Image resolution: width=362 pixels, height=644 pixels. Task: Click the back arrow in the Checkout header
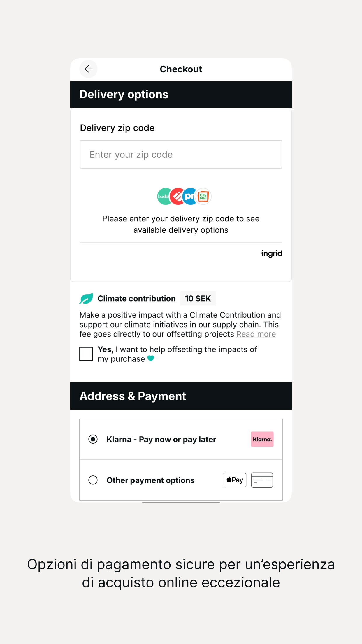tap(88, 69)
